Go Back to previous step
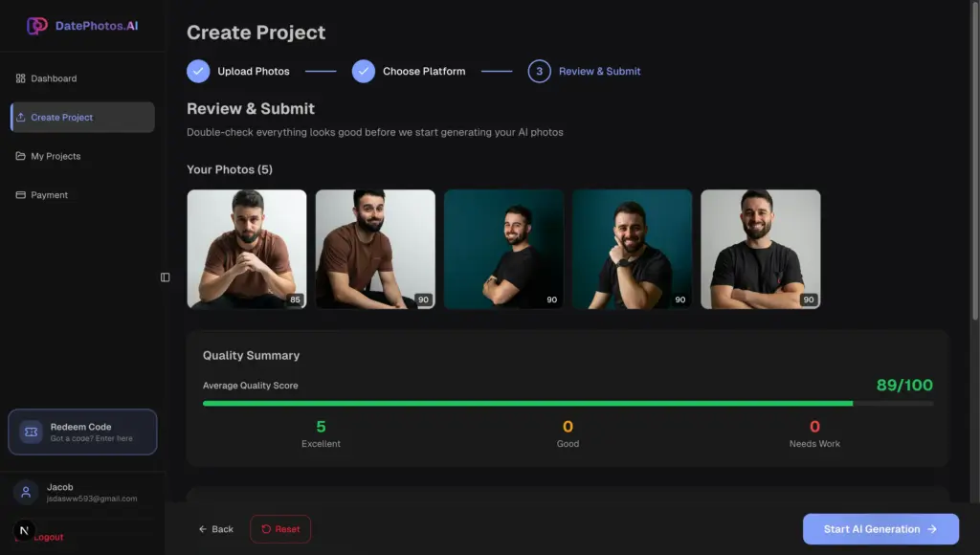This screenshot has width=980, height=555. [216, 528]
